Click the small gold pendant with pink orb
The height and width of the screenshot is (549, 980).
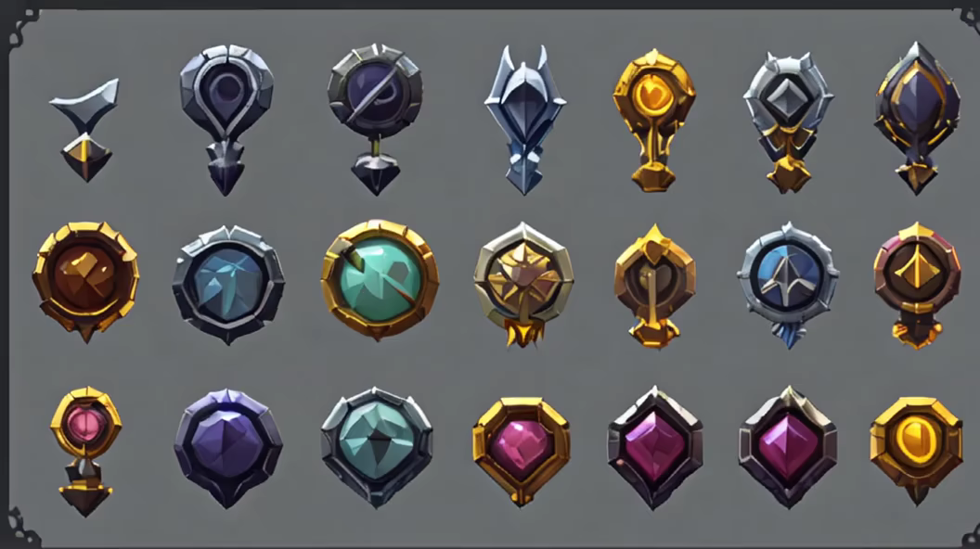tap(85, 451)
